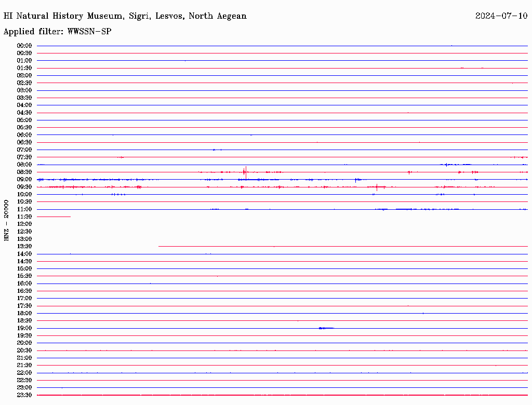Click the 15:00 time label

pos(24,268)
